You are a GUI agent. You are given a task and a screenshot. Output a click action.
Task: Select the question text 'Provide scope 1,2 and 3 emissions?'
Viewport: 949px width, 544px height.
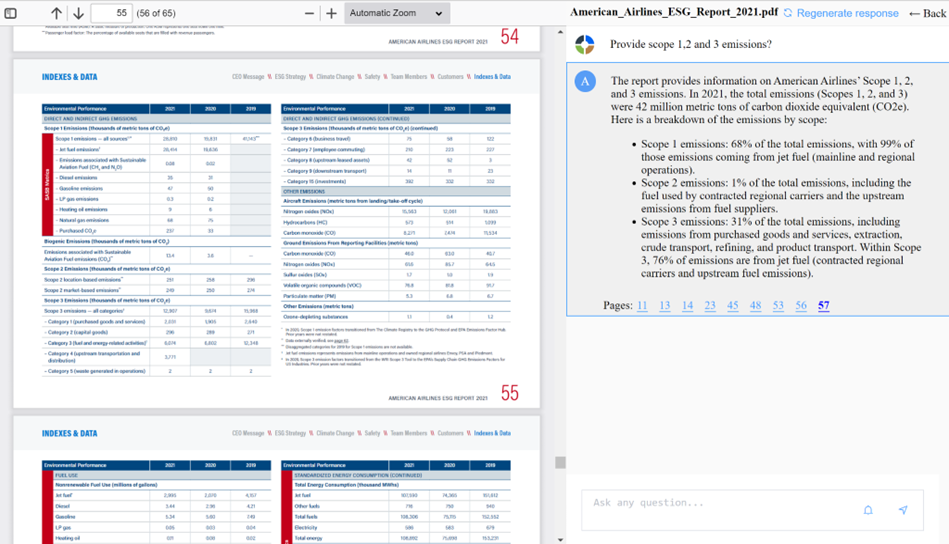pyautogui.click(x=691, y=44)
